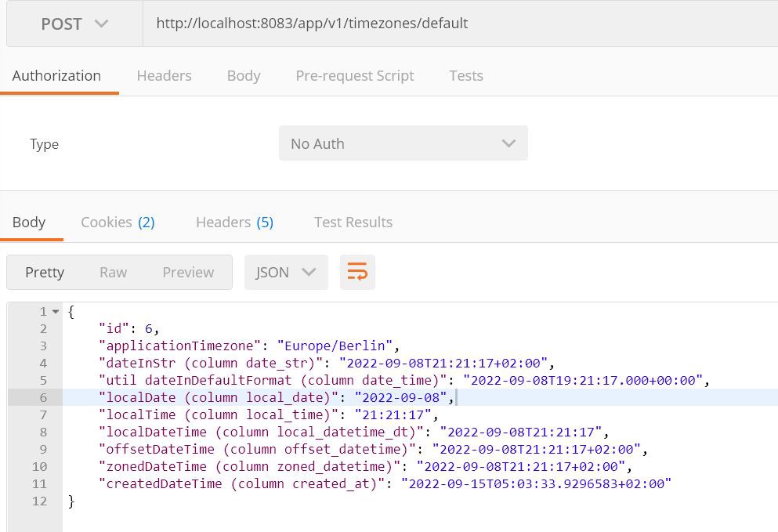Toggle the wrap lines icon button
This screenshot has height=532, width=778.
tap(357, 272)
